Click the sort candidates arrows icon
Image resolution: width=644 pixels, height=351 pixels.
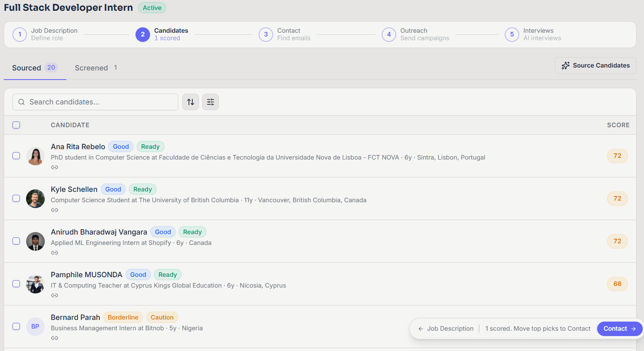191,102
